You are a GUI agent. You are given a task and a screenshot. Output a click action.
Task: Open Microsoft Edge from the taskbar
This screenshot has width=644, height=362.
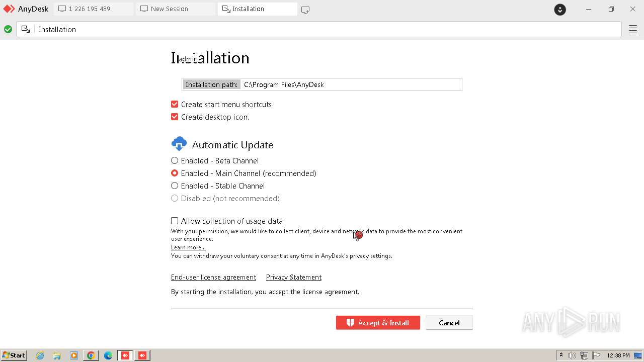click(x=108, y=355)
